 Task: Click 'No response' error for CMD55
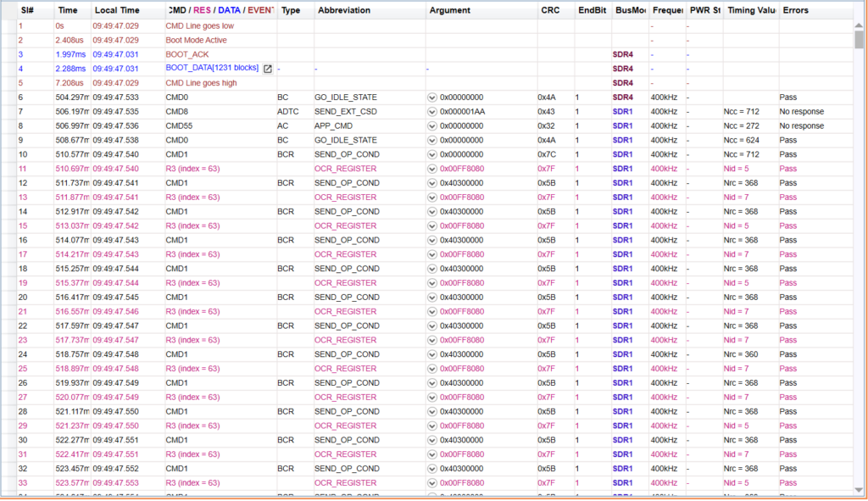[802, 126]
